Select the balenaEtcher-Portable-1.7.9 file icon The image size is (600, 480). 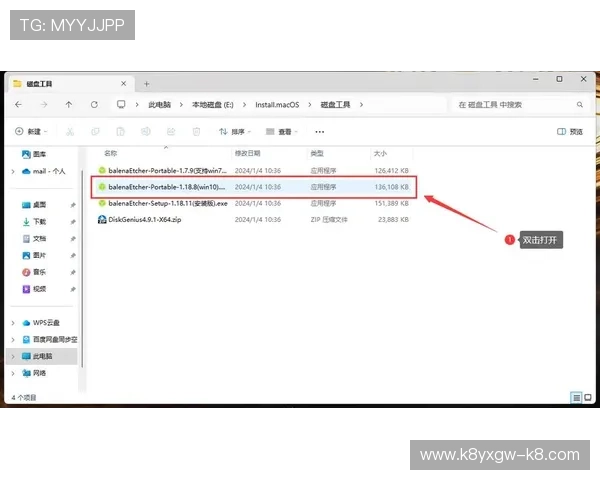point(101,170)
